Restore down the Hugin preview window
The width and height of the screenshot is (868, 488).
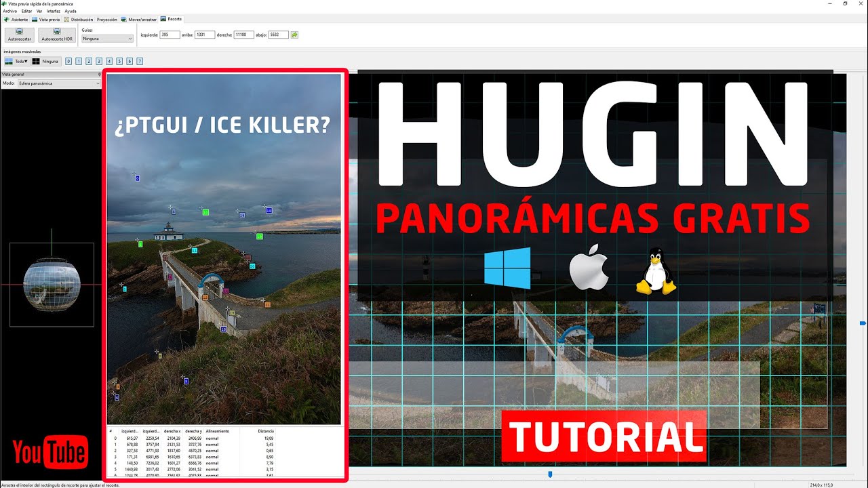point(845,3)
